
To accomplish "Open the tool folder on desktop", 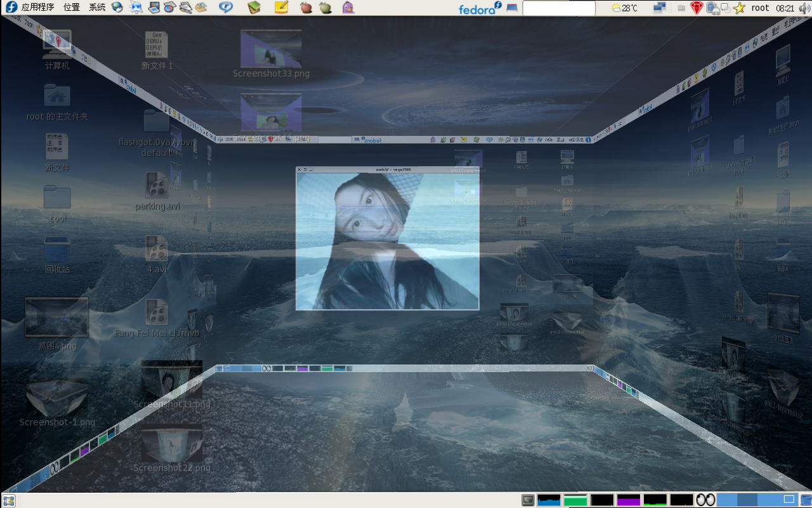I will tap(57, 203).
